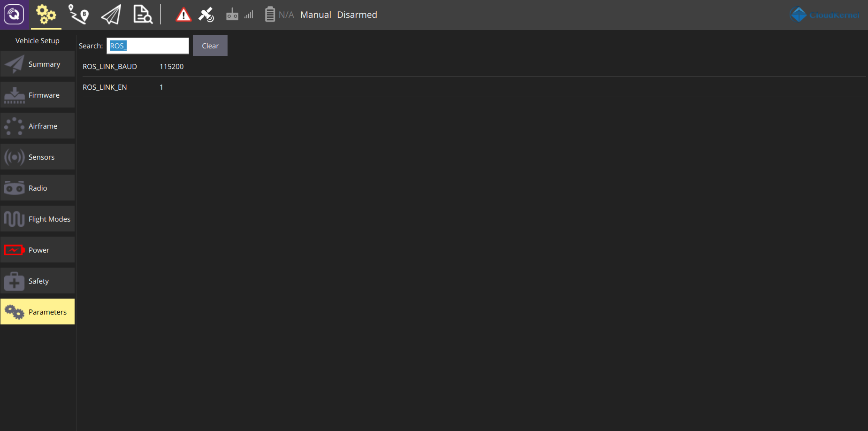
Task: Open the Plan waypoint view icon
Action: [x=78, y=15]
